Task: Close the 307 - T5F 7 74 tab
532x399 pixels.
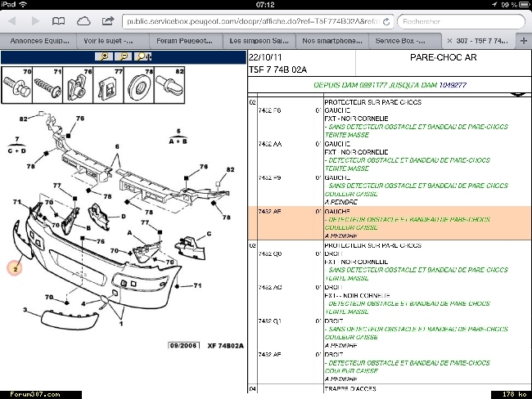Action: (x=449, y=41)
